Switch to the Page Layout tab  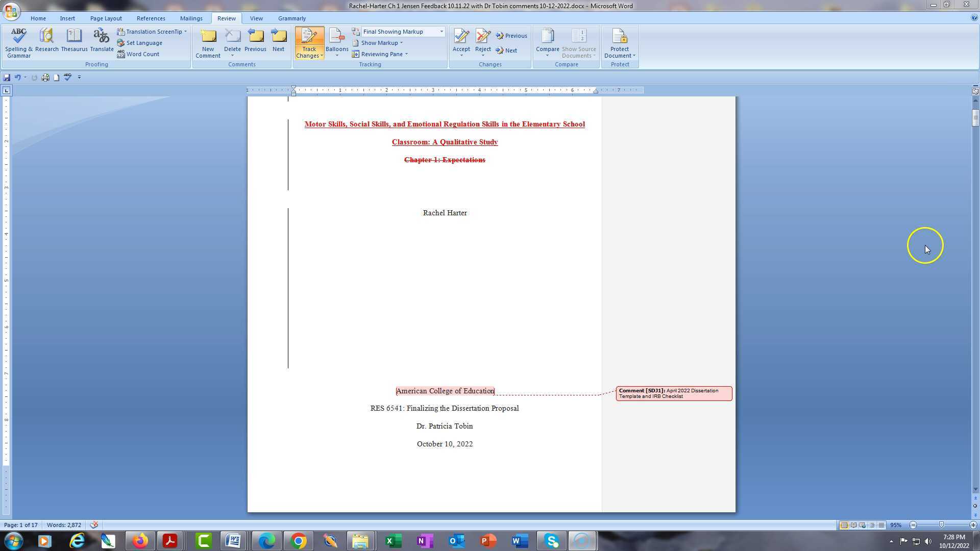(x=106, y=18)
